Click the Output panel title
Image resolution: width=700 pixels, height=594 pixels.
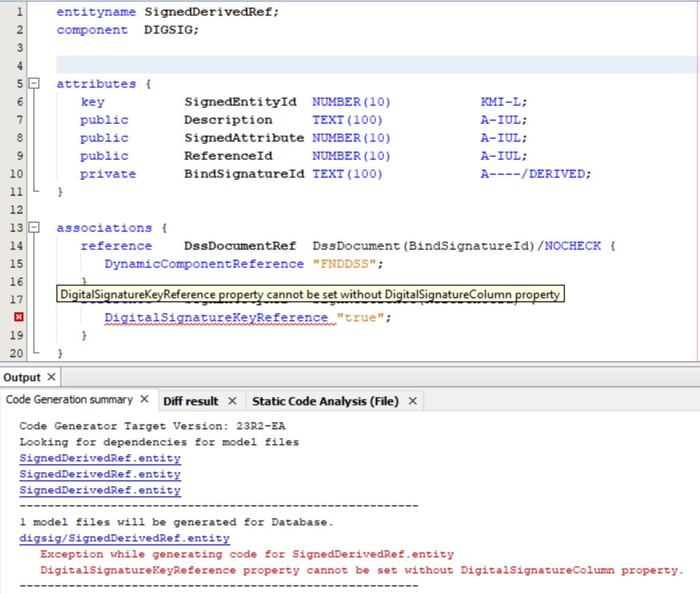point(22,377)
